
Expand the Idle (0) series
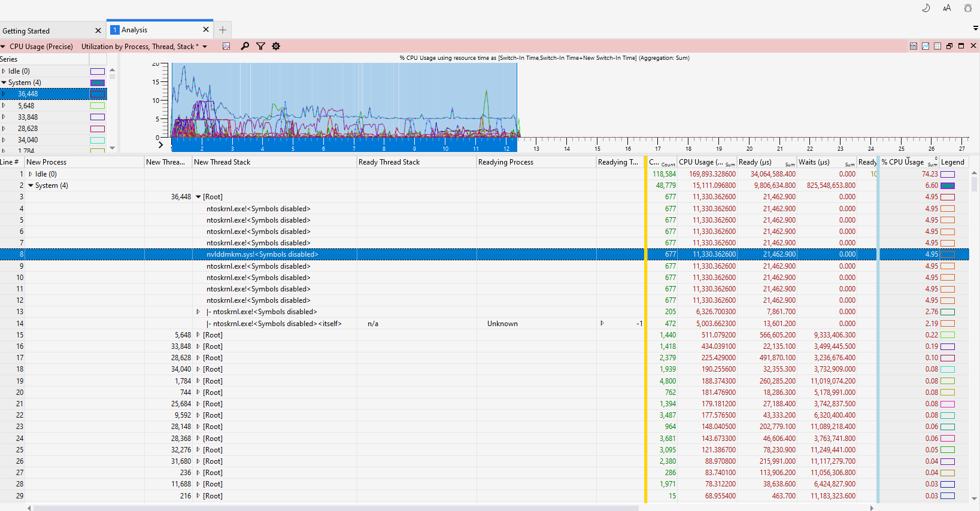coord(4,71)
